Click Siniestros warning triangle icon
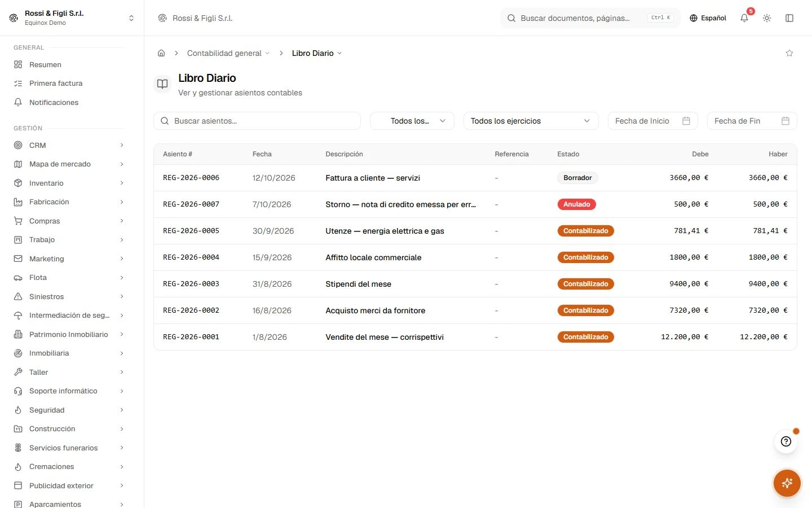The image size is (812, 508). click(x=18, y=296)
